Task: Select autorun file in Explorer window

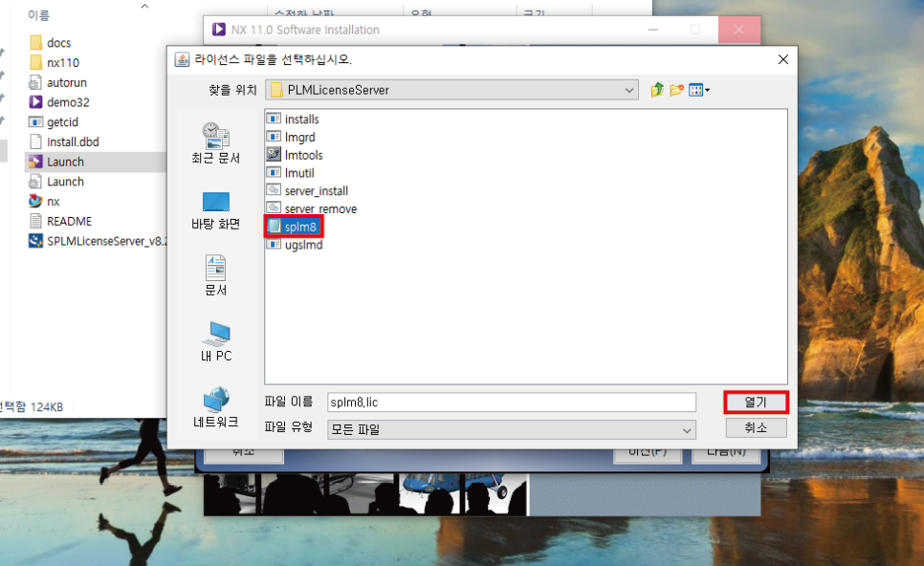Action: coord(57,82)
